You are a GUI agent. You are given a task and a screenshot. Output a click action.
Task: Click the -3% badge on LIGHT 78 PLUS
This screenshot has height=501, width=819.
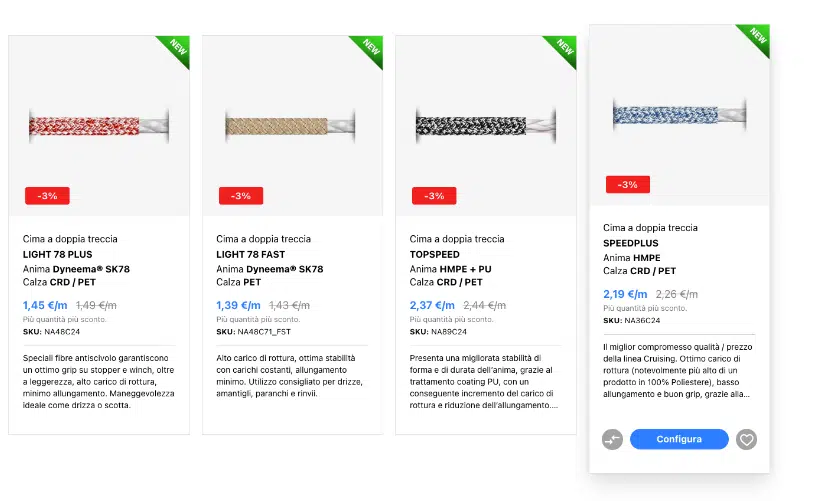tap(47, 196)
